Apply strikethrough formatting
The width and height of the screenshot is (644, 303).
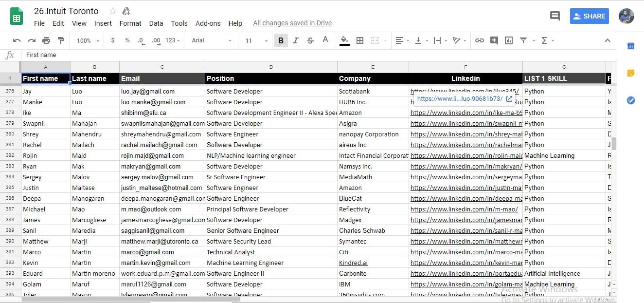click(310, 40)
